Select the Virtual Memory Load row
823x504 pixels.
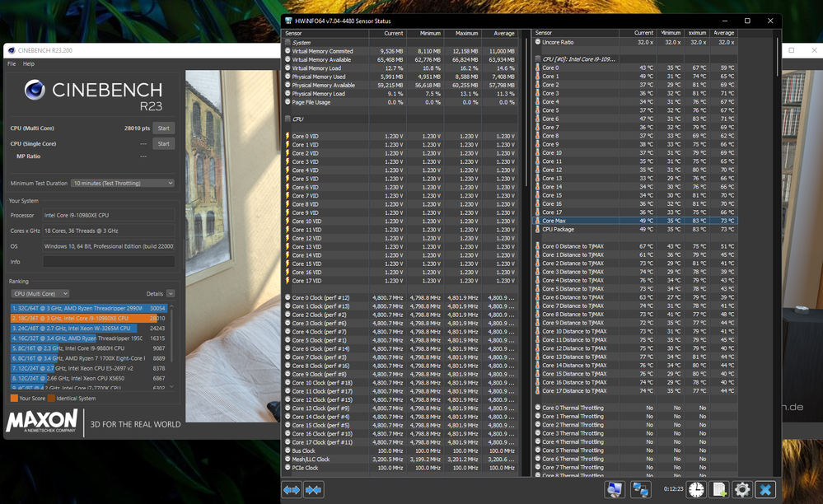(x=401, y=68)
